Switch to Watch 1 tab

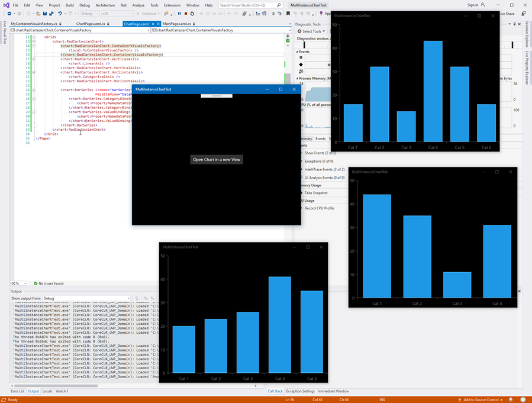(62, 391)
